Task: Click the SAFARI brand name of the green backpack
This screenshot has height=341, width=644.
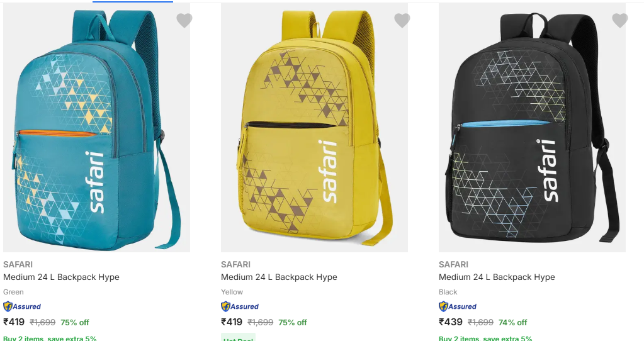Action: (x=18, y=264)
